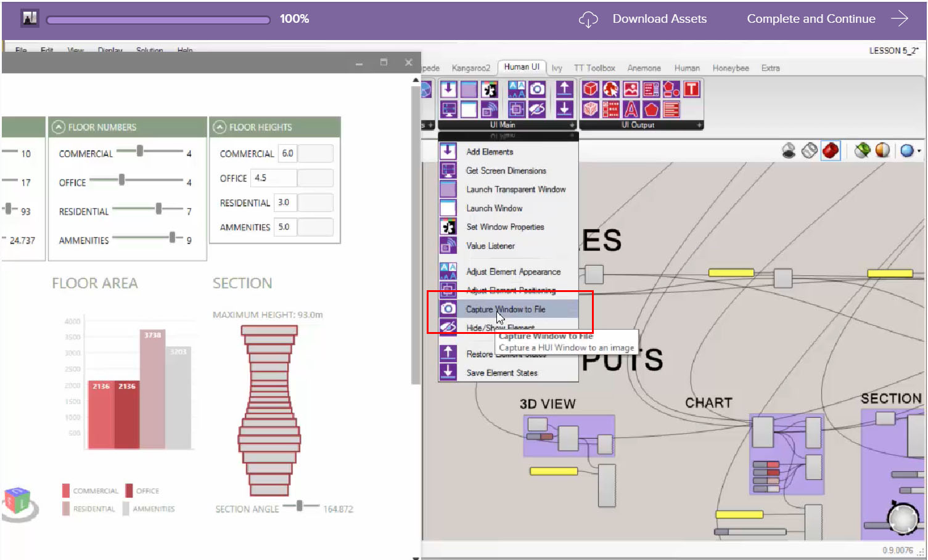Collapse the FLOOR NUMBERS section chevron

tap(59, 127)
